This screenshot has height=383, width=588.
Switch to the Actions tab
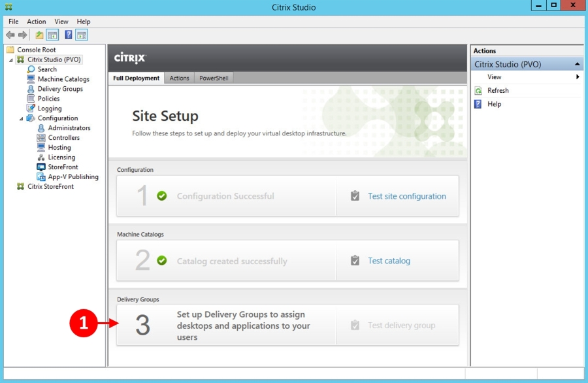(179, 78)
